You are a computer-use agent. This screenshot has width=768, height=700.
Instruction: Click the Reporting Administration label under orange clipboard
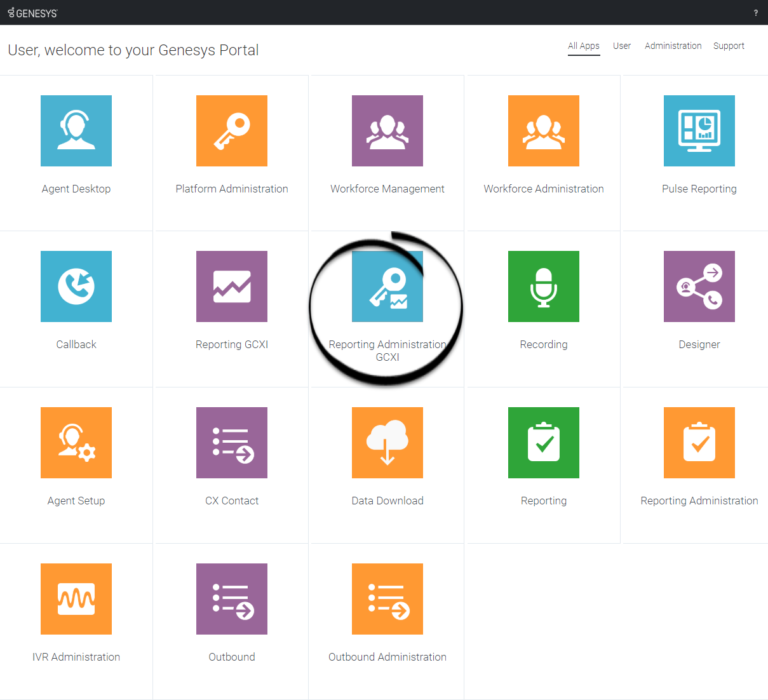[699, 501]
